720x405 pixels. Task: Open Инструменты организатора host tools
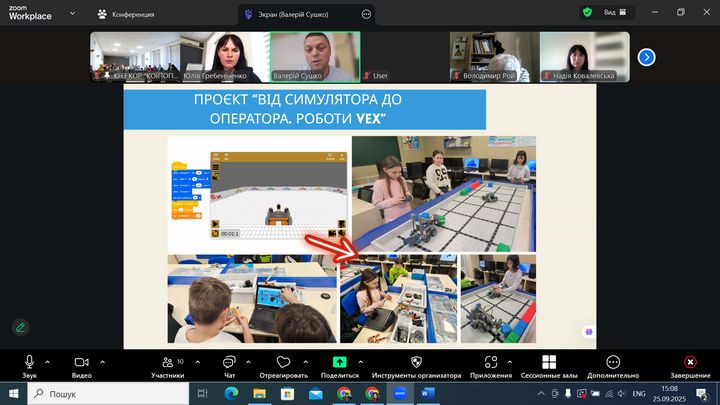[x=415, y=362]
